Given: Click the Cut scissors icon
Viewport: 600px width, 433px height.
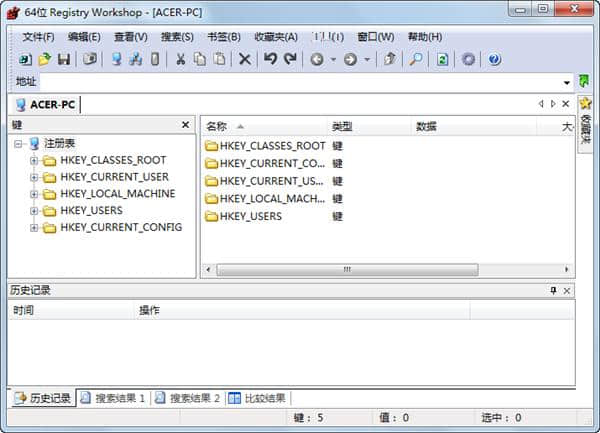Looking at the screenshot, I should [181, 60].
